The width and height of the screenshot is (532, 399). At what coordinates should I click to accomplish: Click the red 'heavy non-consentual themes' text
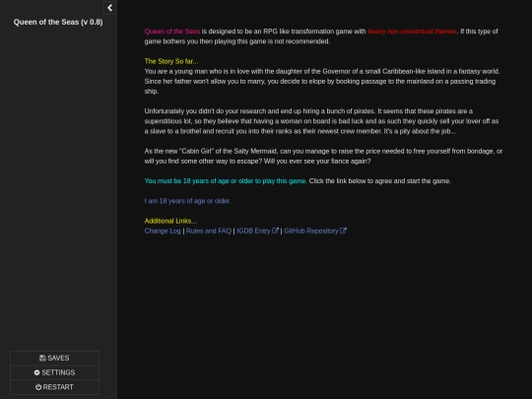click(x=412, y=32)
